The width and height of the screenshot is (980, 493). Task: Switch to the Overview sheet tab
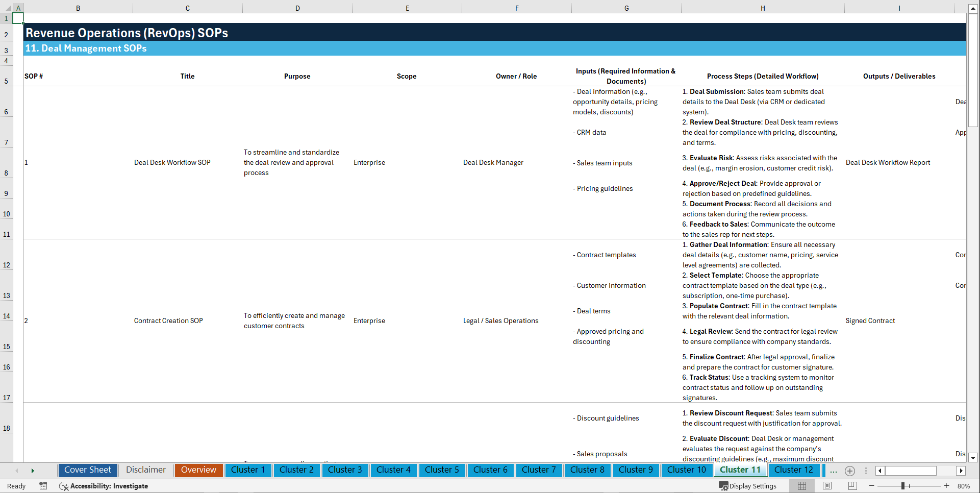198,470
